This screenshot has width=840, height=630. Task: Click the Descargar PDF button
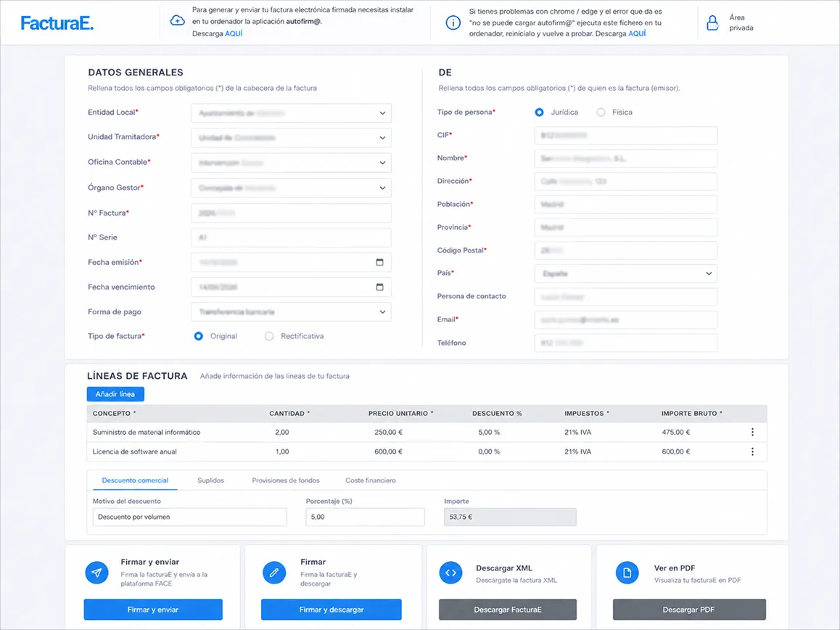coord(689,610)
